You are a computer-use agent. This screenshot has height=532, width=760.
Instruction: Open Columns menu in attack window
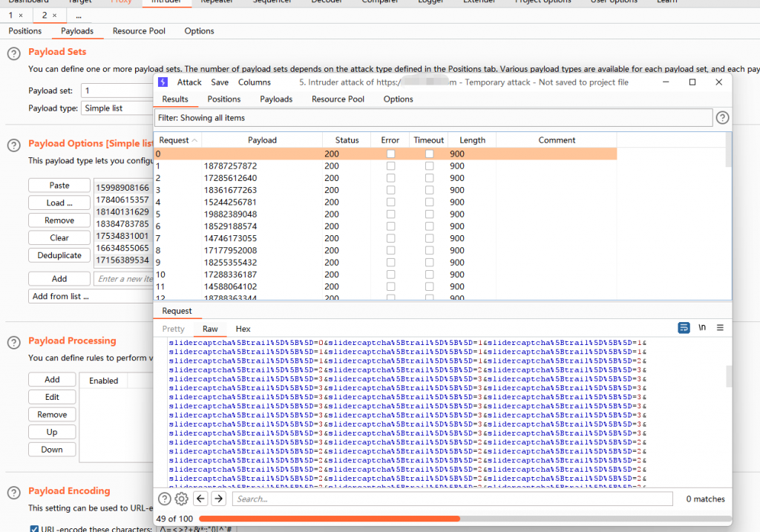coord(255,82)
